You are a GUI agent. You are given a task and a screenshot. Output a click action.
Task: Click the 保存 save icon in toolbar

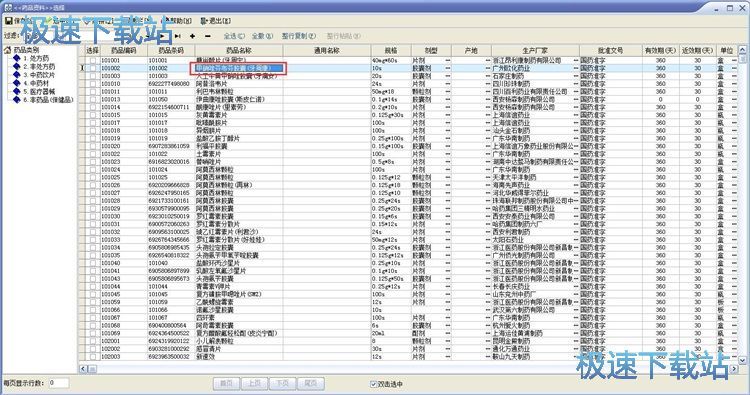9,21
